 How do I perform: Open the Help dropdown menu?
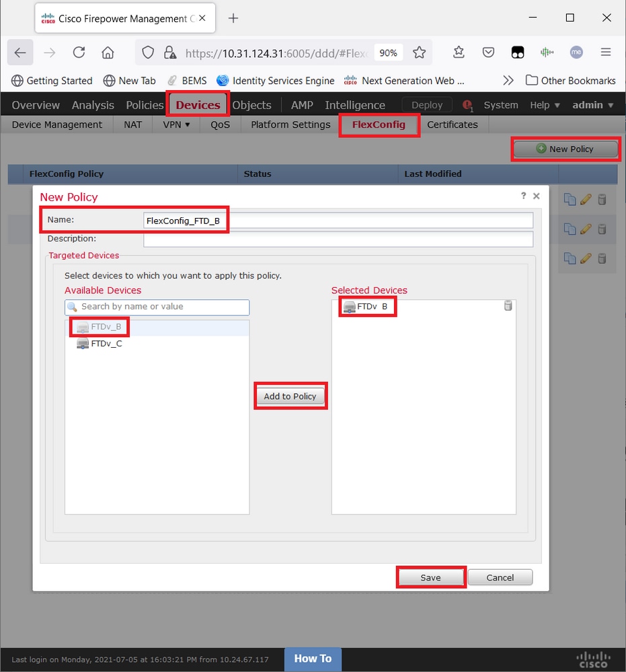(x=545, y=105)
